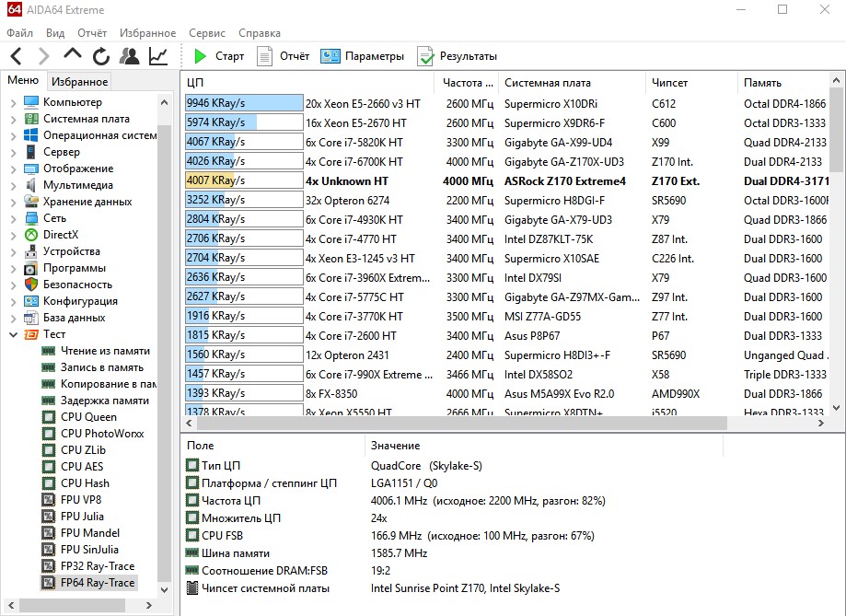Select the Конфигурация icon in the tree
The width and height of the screenshot is (846, 616).
(x=31, y=301)
